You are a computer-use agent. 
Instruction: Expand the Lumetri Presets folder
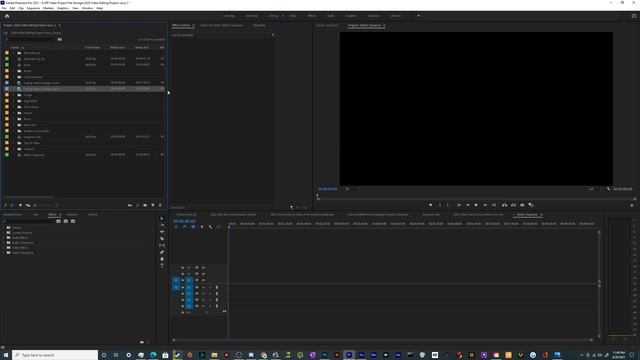point(4,233)
